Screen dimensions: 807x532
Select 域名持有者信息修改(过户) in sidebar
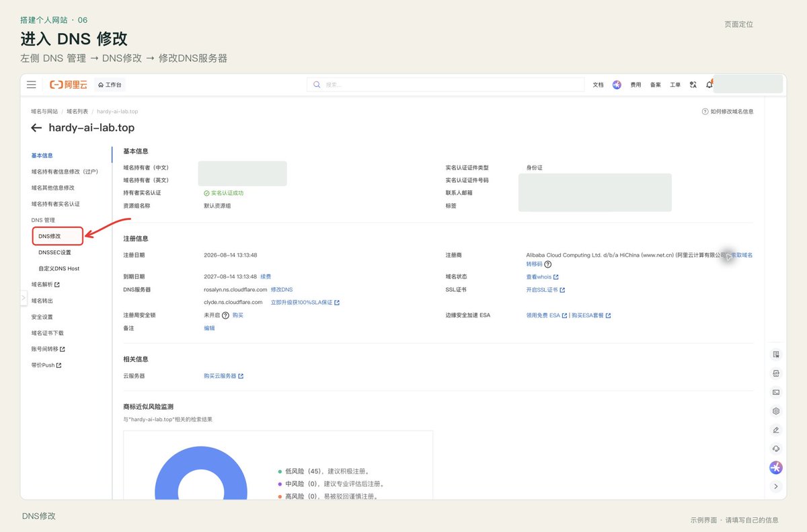point(65,172)
